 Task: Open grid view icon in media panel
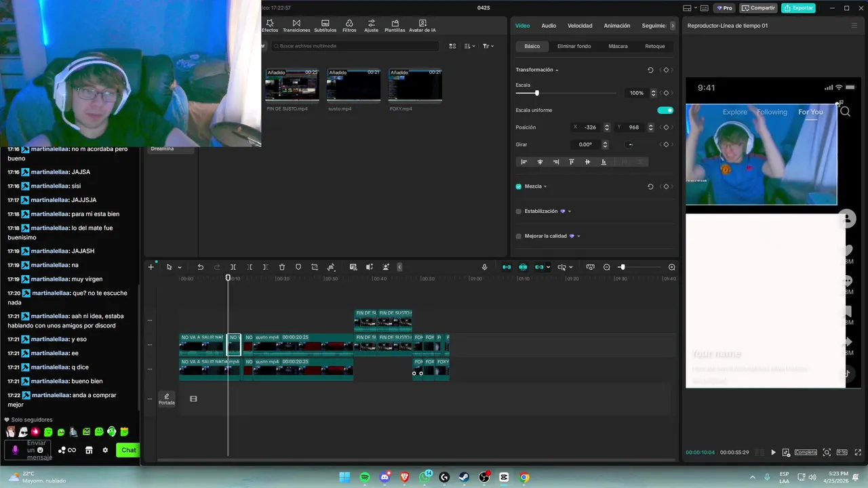click(x=452, y=46)
